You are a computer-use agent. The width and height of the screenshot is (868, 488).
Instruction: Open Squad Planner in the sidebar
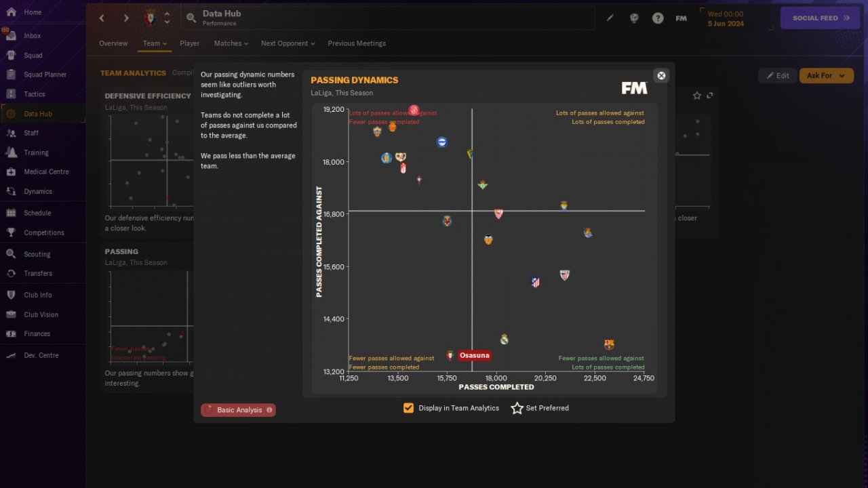[45, 75]
